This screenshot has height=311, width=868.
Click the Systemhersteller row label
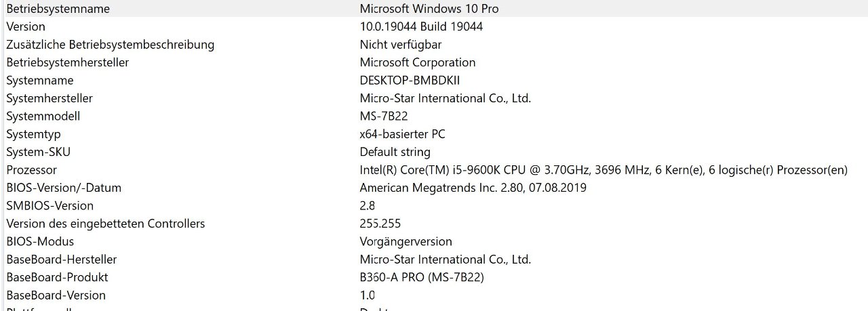click(x=50, y=98)
